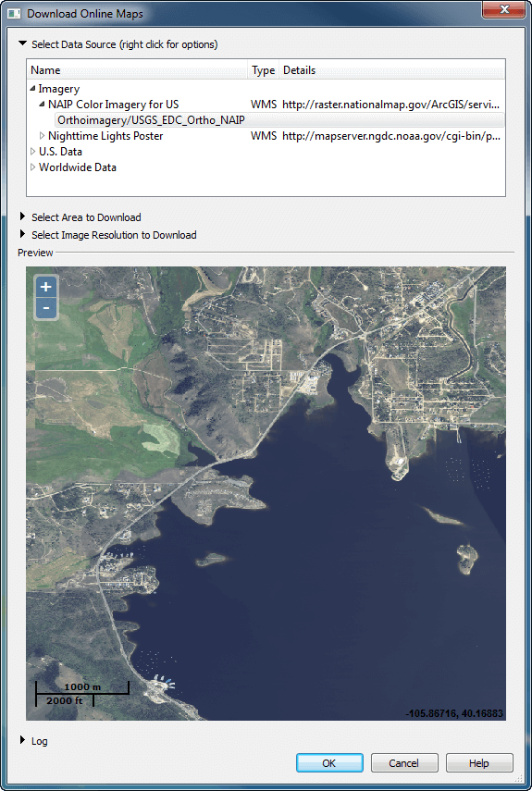Close the Download Online Maps dialog

tap(503, 9)
